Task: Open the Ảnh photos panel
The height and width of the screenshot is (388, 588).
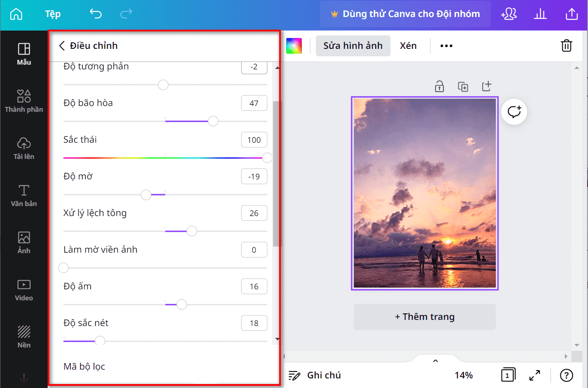Action: pyautogui.click(x=24, y=242)
